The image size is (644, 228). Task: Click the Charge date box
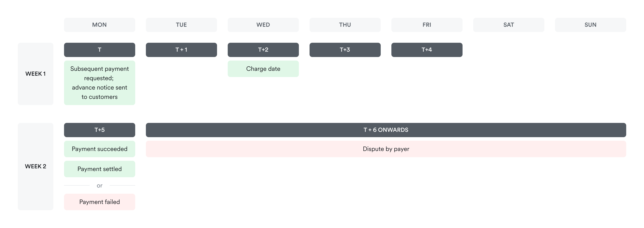263,69
